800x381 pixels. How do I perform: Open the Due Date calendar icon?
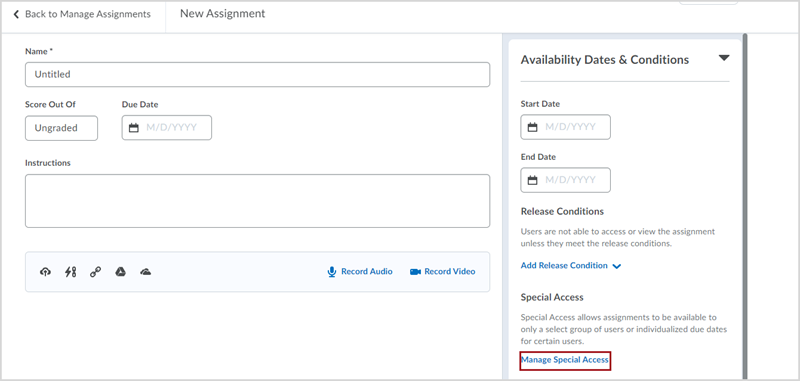pyautogui.click(x=134, y=128)
